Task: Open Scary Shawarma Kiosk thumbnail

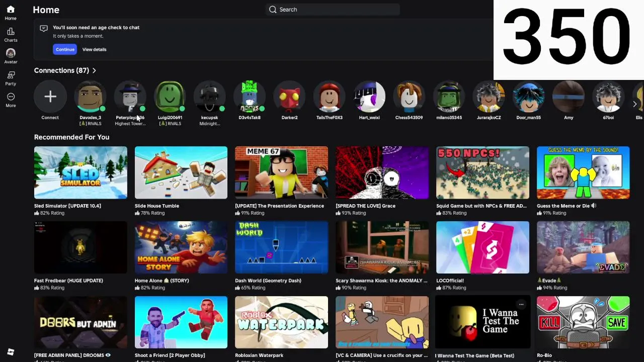Action: (382, 247)
